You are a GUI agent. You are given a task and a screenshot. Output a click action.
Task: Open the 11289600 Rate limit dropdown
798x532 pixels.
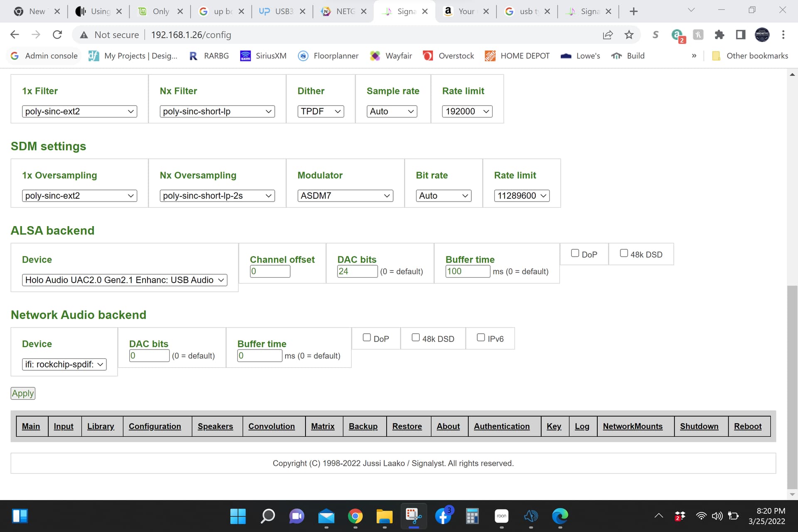point(522,196)
